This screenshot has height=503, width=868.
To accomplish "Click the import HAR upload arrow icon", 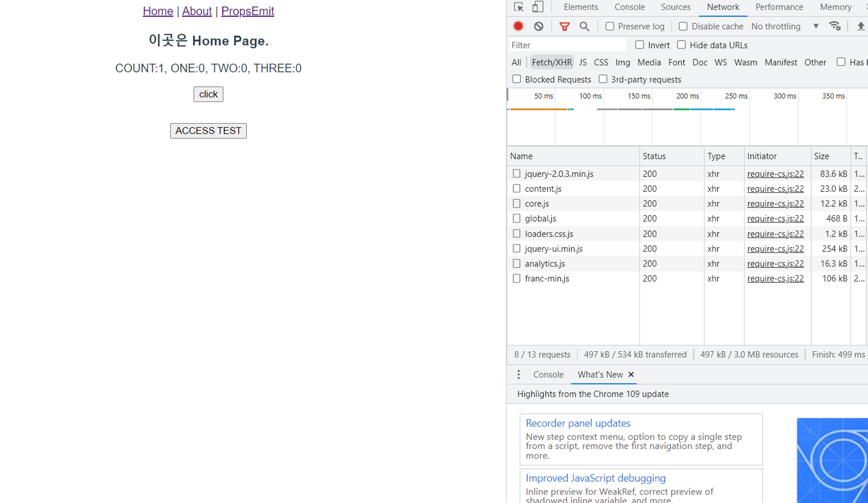I will click(861, 26).
